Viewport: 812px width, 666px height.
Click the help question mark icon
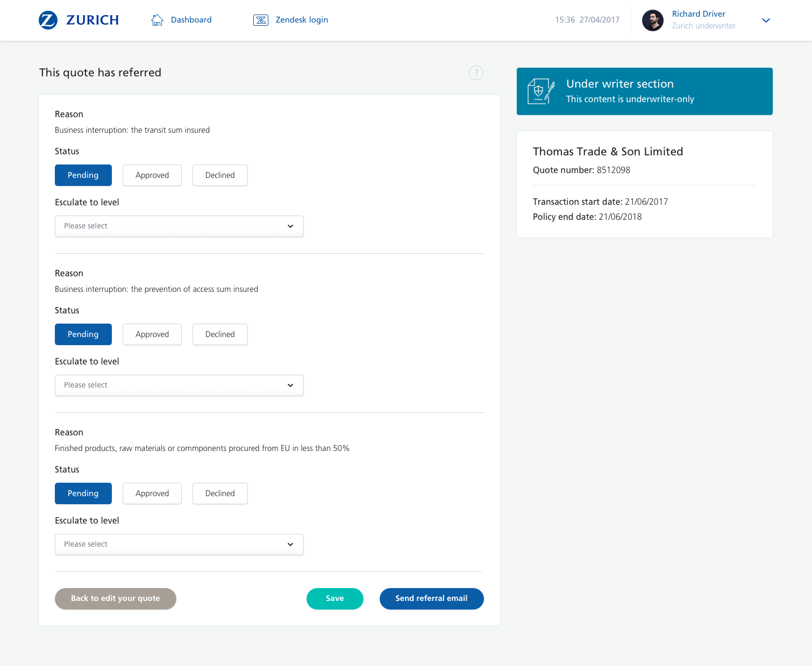(x=476, y=73)
